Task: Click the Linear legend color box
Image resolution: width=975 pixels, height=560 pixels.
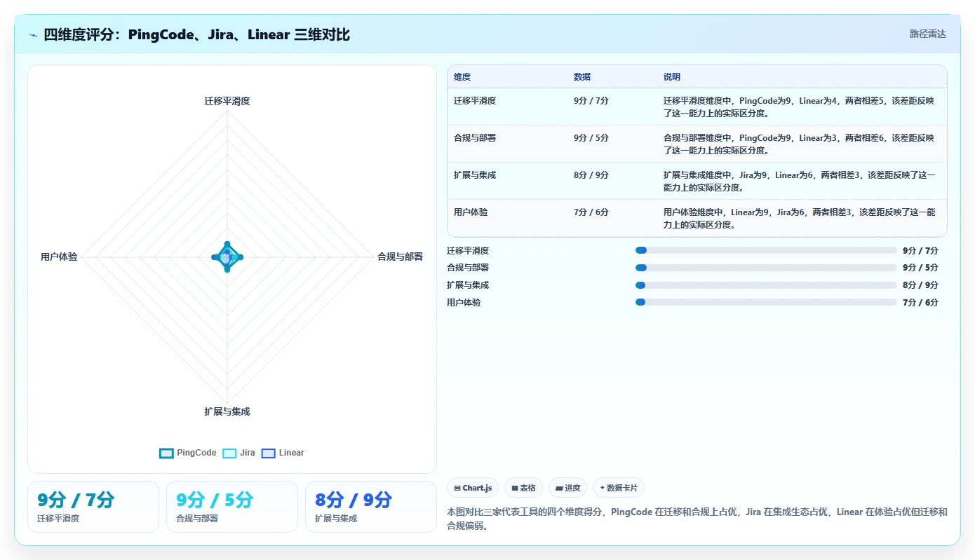Action: tap(268, 453)
